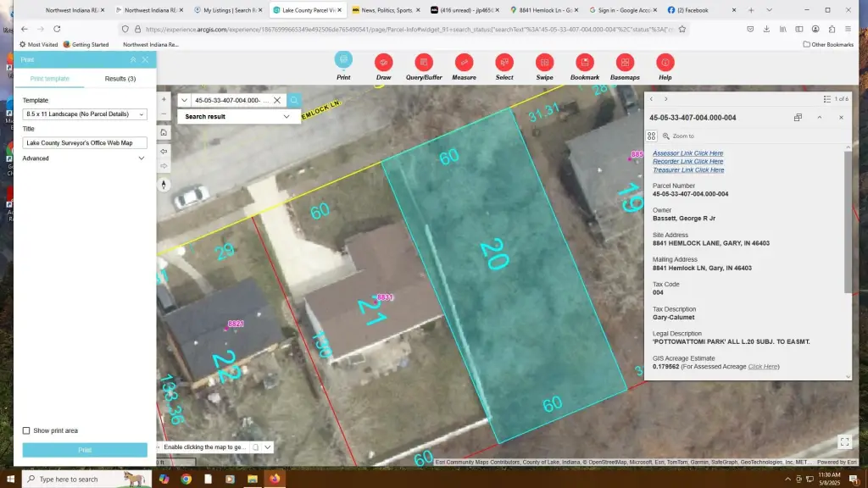Select the Measure tool

point(464,63)
